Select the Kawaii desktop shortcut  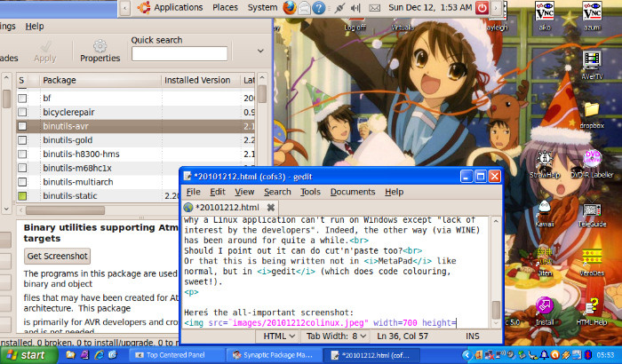[x=544, y=213]
